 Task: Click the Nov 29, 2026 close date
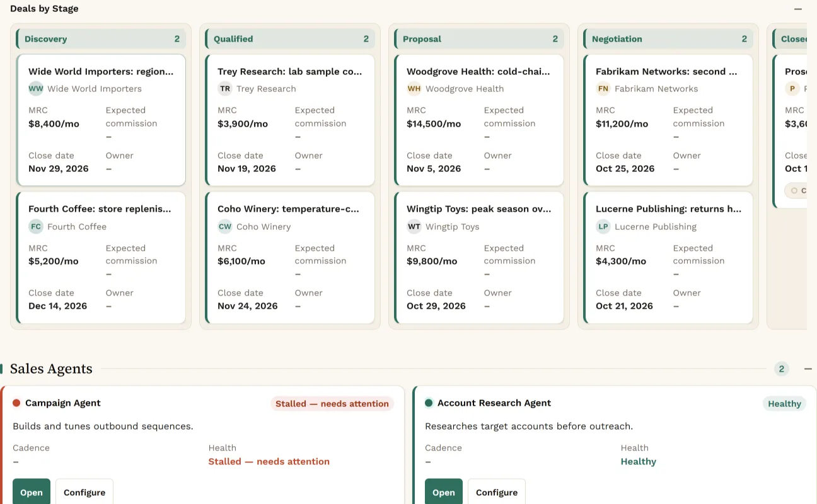click(59, 168)
